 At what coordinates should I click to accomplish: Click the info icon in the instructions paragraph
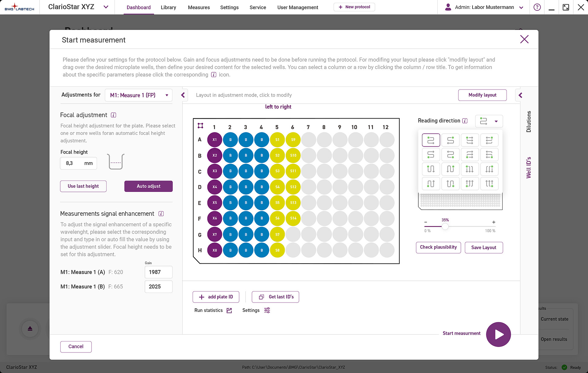point(214,74)
